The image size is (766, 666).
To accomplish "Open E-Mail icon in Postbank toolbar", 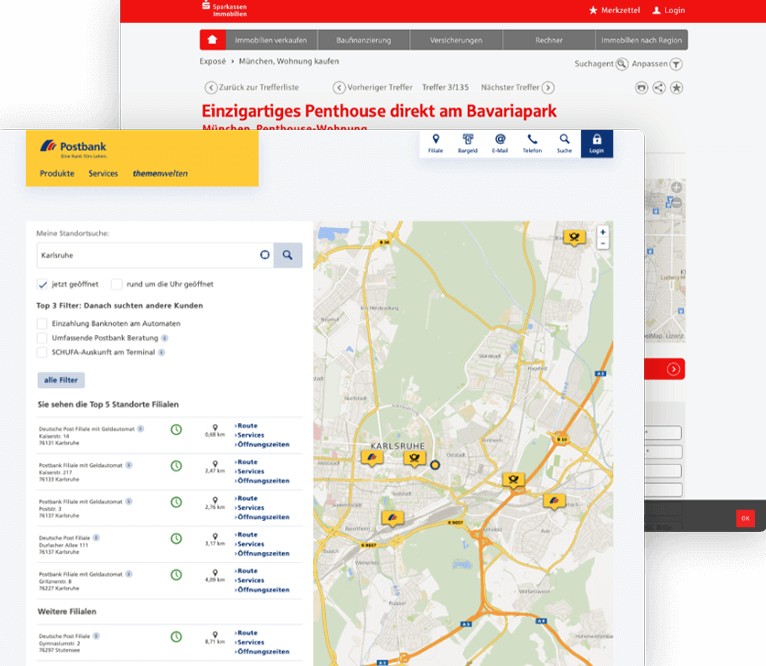I will tap(500, 144).
